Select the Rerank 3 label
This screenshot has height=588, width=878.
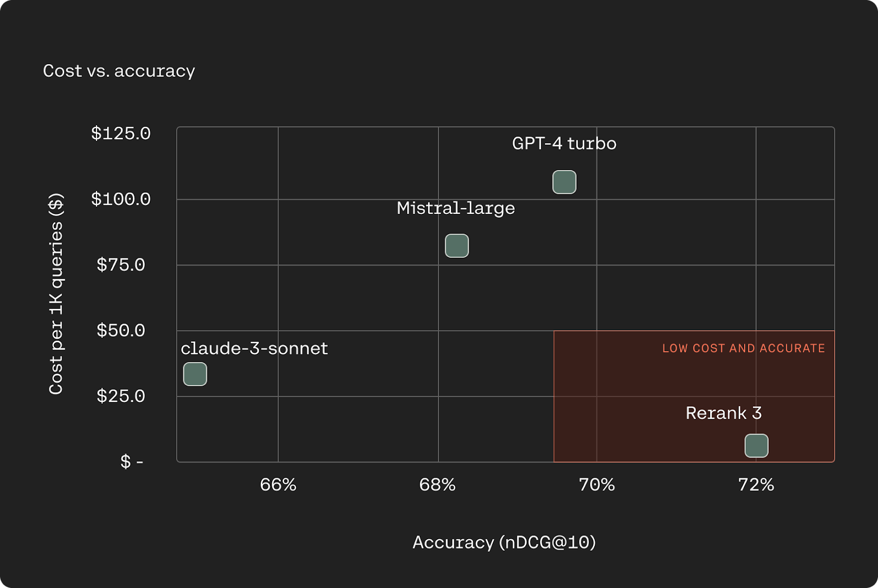tap(723, 413)
